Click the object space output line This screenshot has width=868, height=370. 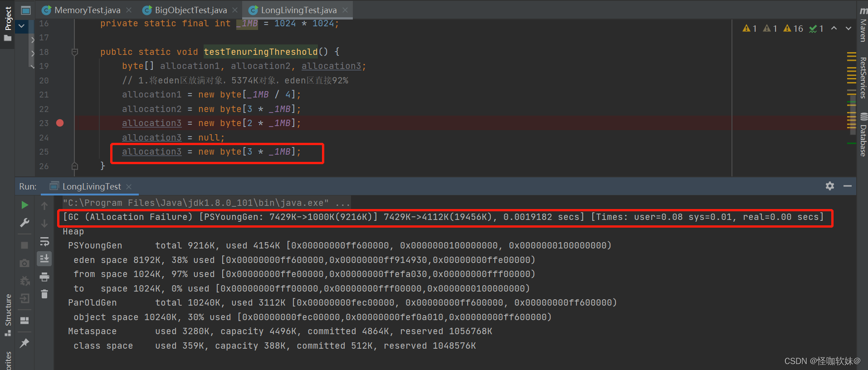312,317
